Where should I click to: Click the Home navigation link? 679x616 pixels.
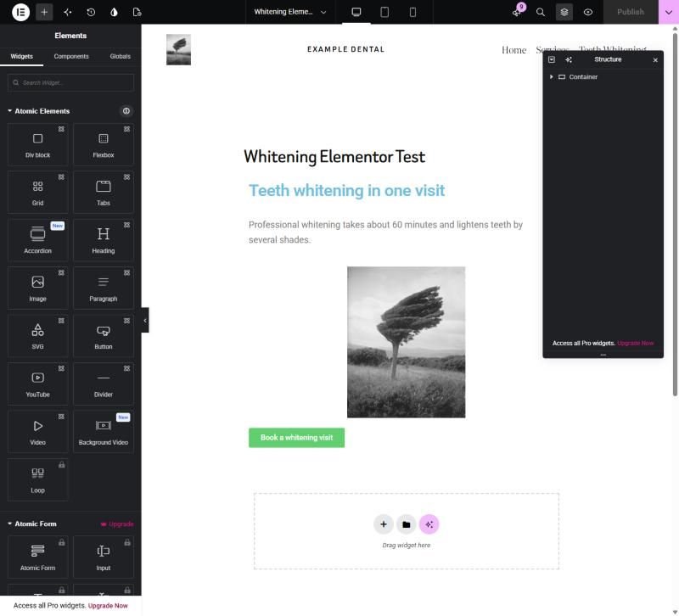point(513,50)
